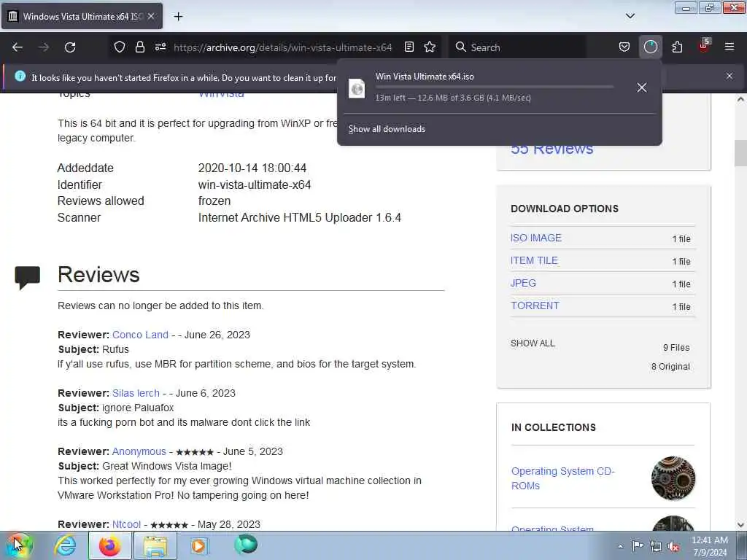Click the Reviews speech bubble icon

[x=27, y=278]
